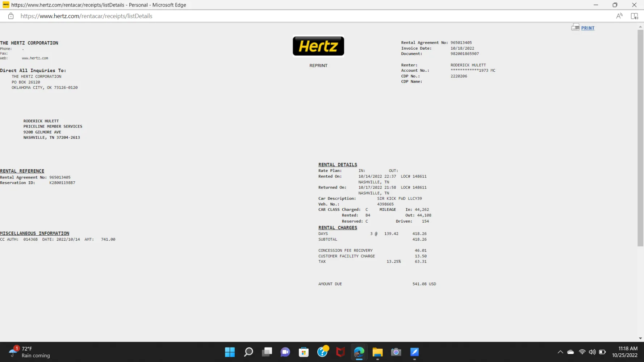
Task: Click address 920B GILMORE AVE
Action: (42, 132)
